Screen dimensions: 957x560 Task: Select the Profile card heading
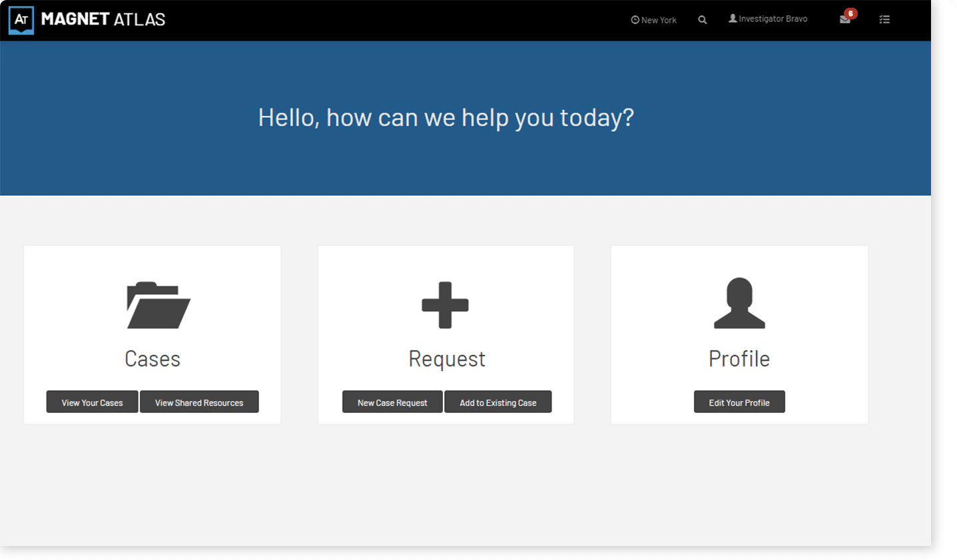(739, 359)
